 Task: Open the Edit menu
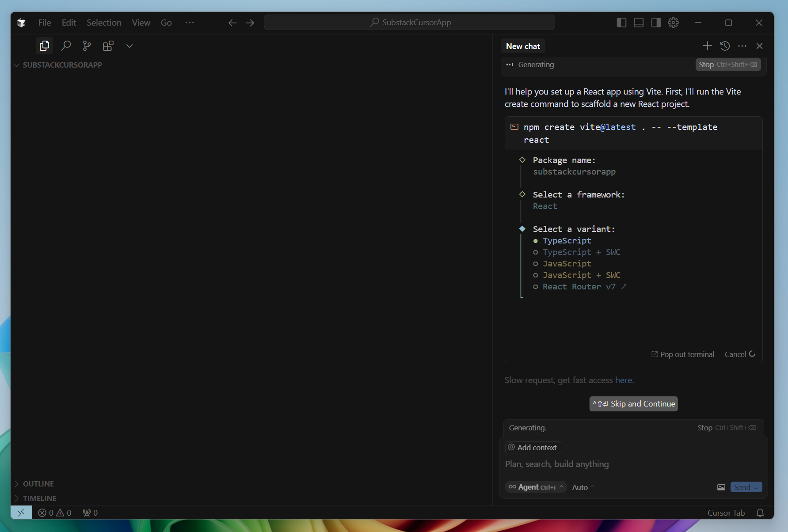[x=69, y=23]
